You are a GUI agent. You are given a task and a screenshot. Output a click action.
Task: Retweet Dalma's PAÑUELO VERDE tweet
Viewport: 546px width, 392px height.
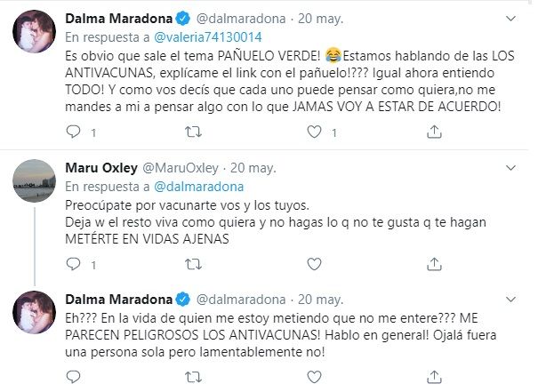click(x=193, y=132)
